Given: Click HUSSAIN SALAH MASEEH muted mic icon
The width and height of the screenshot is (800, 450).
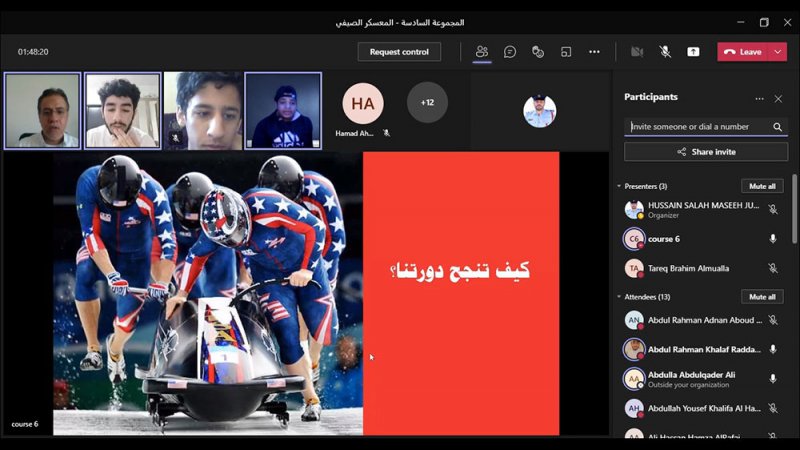Looking at the screenshot, I should pos(773,209).
